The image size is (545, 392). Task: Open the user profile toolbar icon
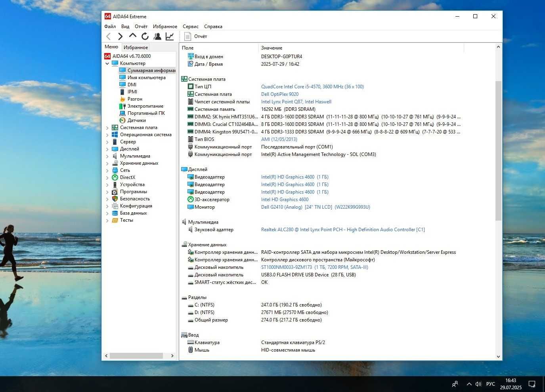click(x=157, y=36)
